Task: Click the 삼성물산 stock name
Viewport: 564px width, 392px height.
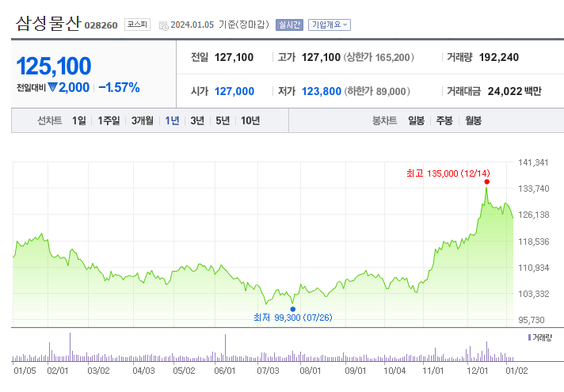Action: tap(48, 24)
